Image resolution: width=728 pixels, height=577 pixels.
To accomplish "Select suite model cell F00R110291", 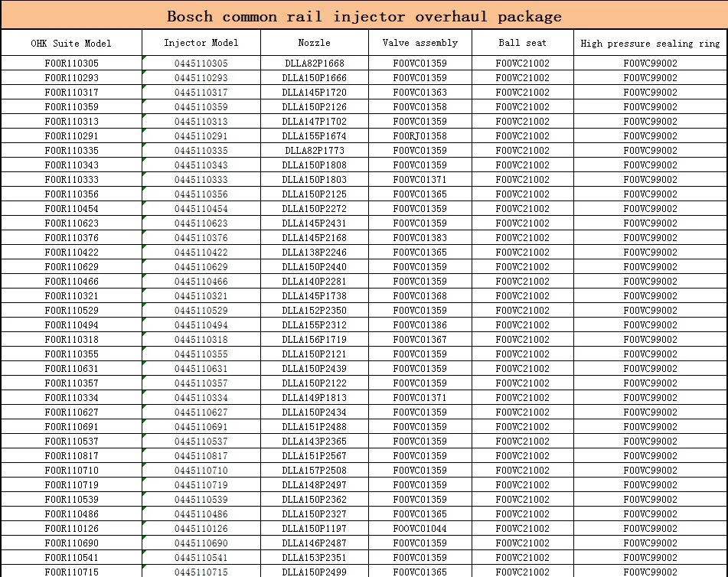I will point(71,136).
